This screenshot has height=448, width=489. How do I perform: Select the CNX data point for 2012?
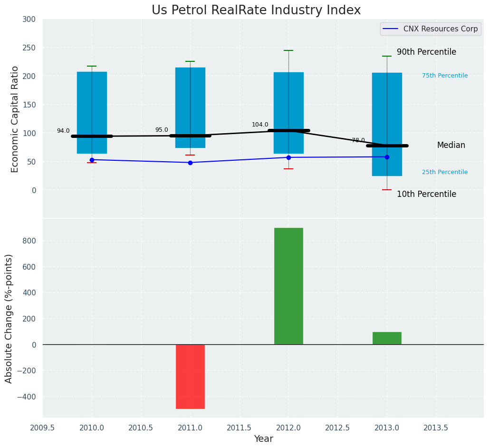tap(288, 157)
